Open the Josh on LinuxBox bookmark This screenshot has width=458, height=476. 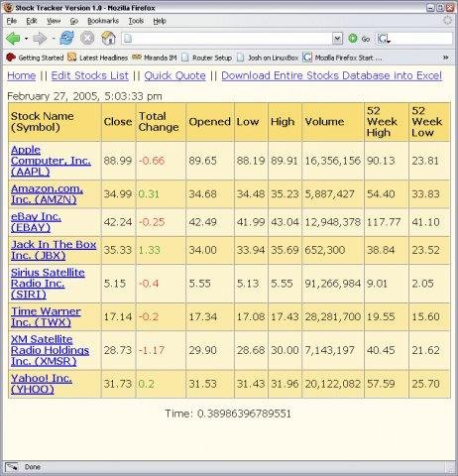268,58
